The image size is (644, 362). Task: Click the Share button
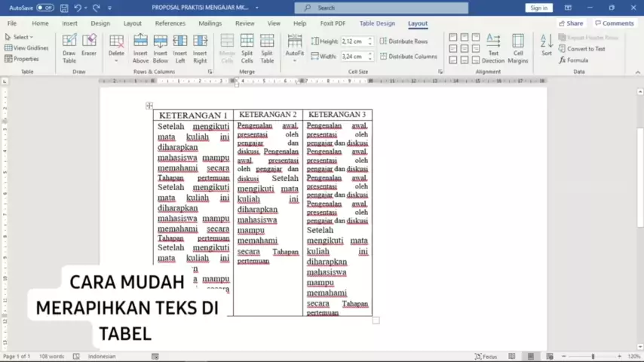click(571, 23)
